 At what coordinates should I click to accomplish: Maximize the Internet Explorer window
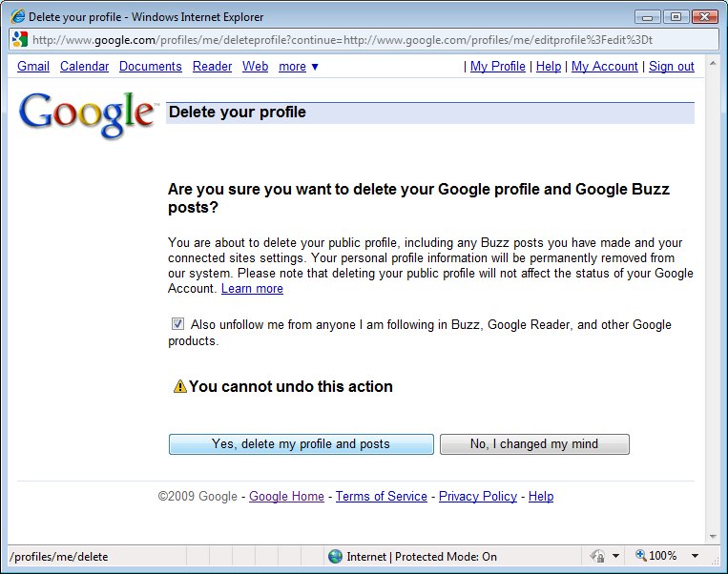676,17
